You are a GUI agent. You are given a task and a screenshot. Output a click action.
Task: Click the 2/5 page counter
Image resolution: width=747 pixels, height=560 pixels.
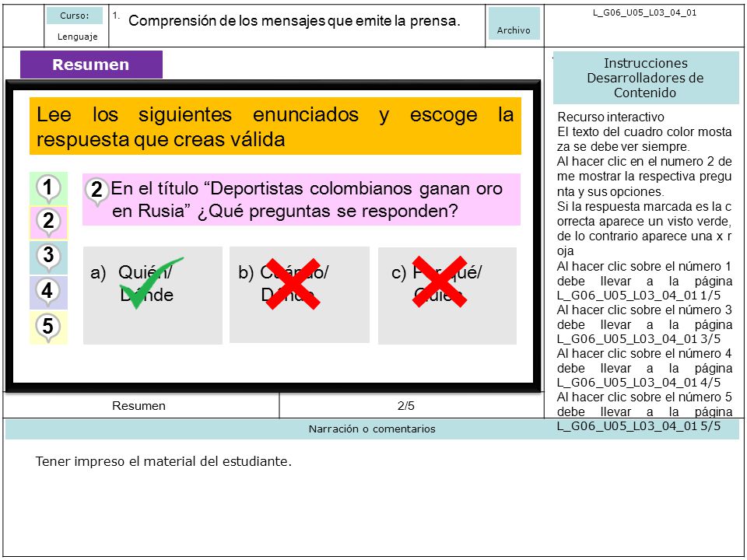click(x=406, y=406)
